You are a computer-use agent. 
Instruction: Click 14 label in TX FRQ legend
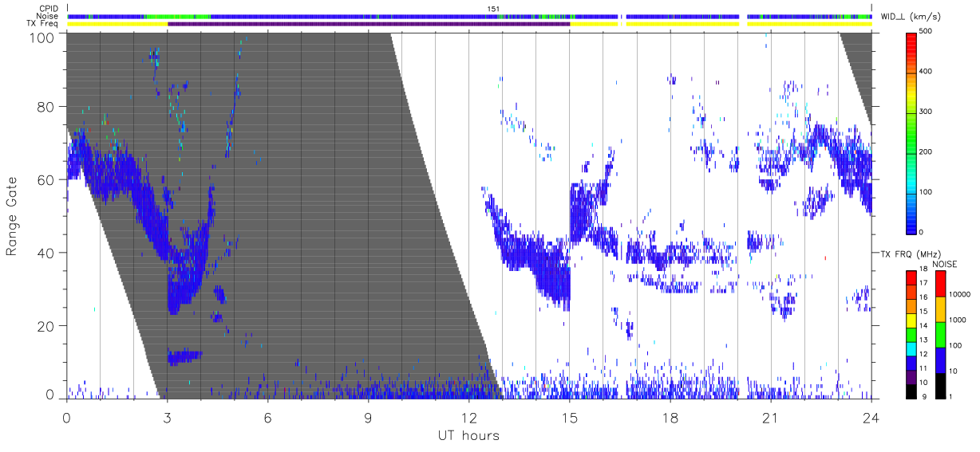pyautogui.click(x=923, y=325)
